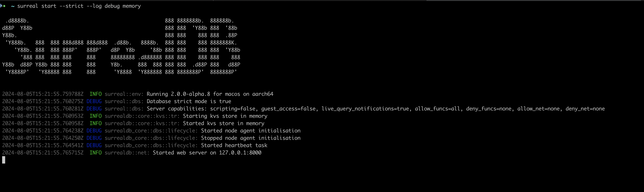
Task: Click the INFO label on the web server line
Action: (96, 153)
